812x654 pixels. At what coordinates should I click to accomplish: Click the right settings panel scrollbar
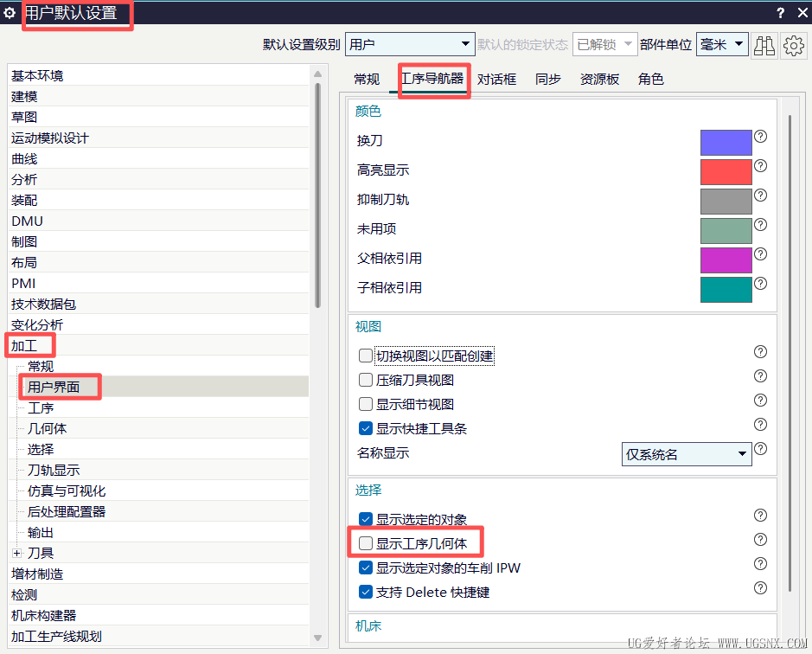point(790,354)
